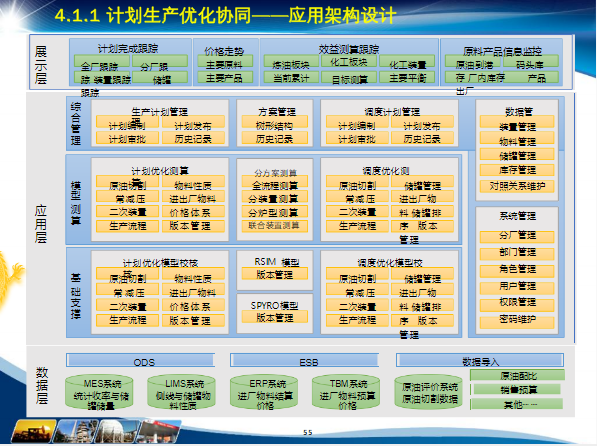Screen dimensions: 597x446
Task: Select the 物料管理 box
Action: tap(517, 137)
